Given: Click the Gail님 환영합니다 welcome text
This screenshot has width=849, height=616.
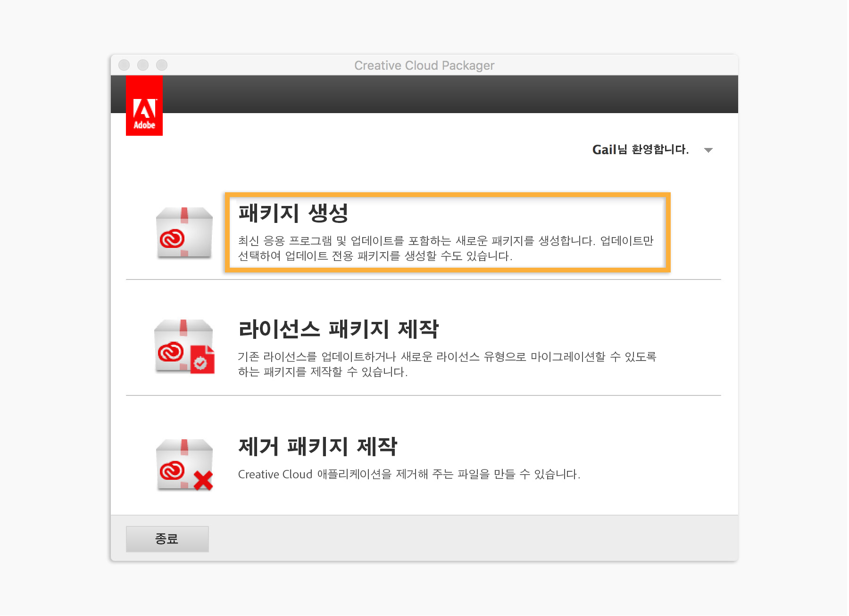Looking at the screenshot, I should coord(641,150).
